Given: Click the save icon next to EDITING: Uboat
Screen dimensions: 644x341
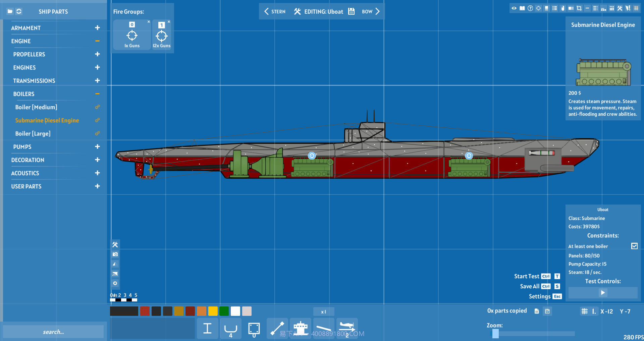Looking at the screenshot, I should (352, 11).
